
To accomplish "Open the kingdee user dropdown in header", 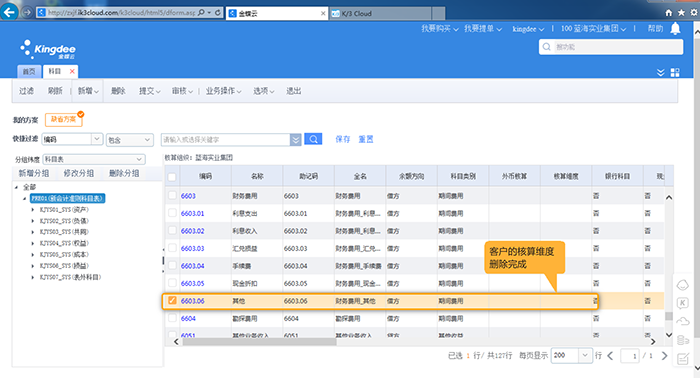I will click(x=528, y=29).
